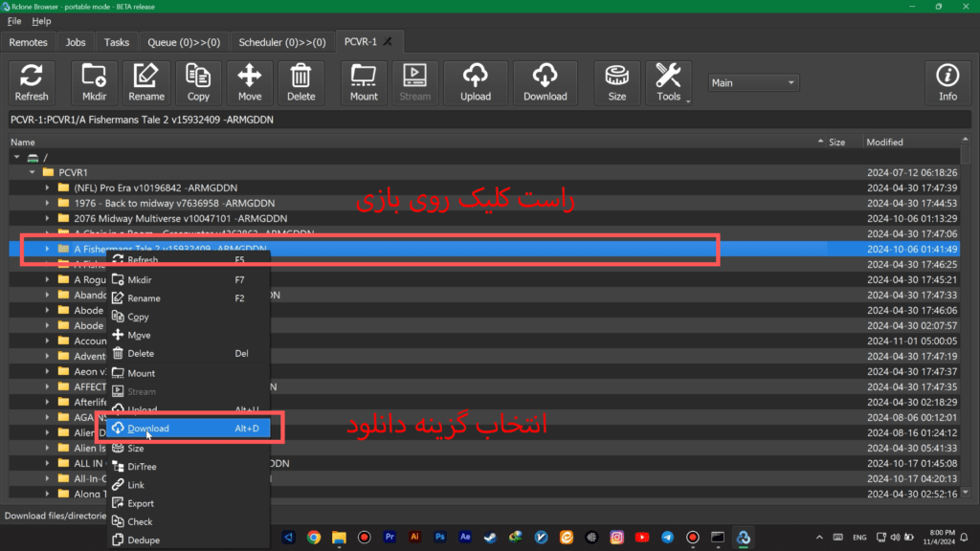
Task: Expand the (NFL) Pro Era folder
Action: [x=48, y=187]
